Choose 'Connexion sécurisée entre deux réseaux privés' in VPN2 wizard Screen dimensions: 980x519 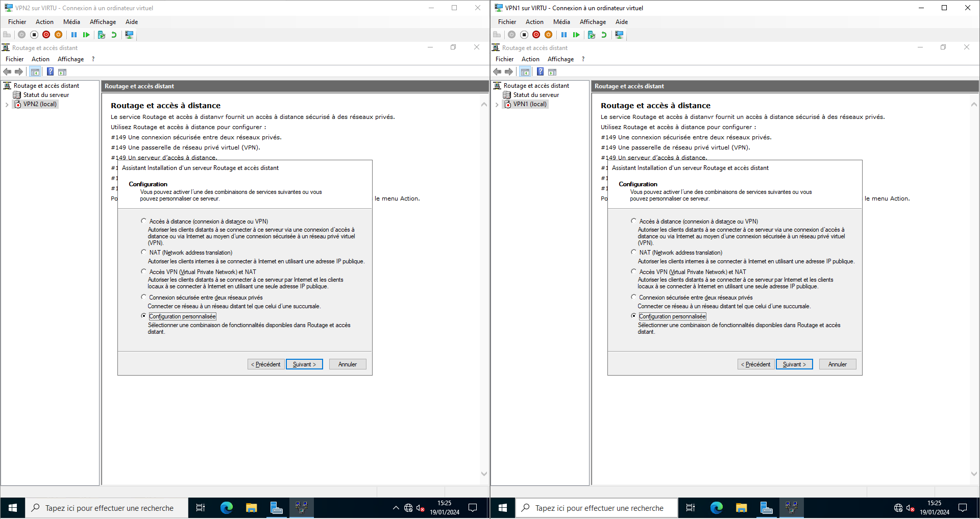point(144,297)
